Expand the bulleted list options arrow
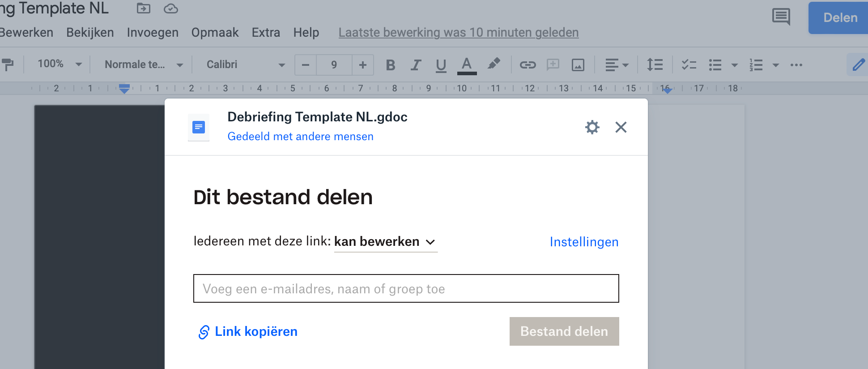The height and width of the screenshot is (369, 868). 734,65
